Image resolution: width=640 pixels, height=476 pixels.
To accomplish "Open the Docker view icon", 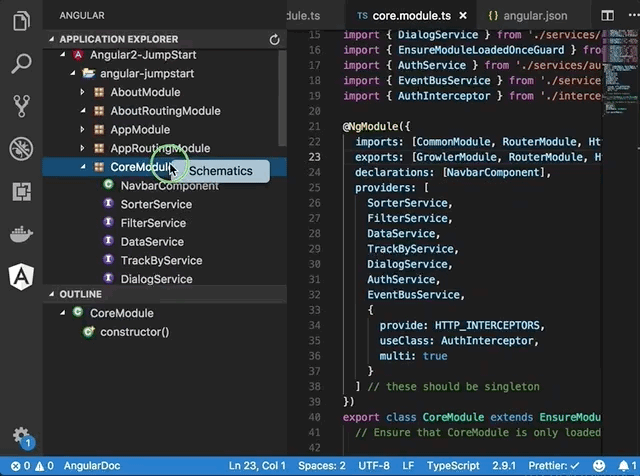I will pyautogui.click(x=21, y=234).
